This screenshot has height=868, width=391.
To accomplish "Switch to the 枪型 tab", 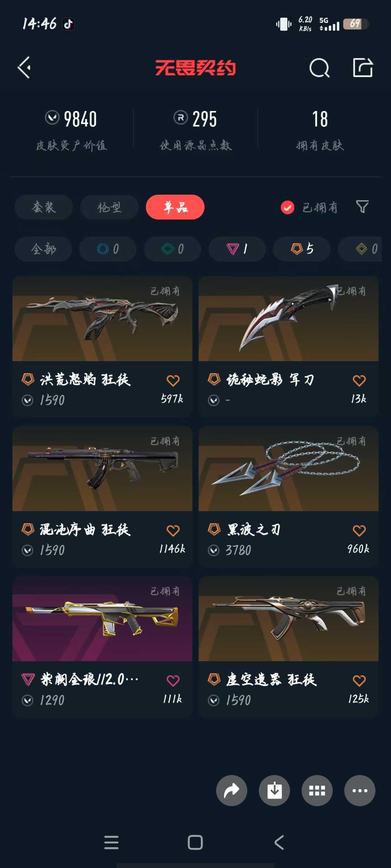I will point(109,207).
